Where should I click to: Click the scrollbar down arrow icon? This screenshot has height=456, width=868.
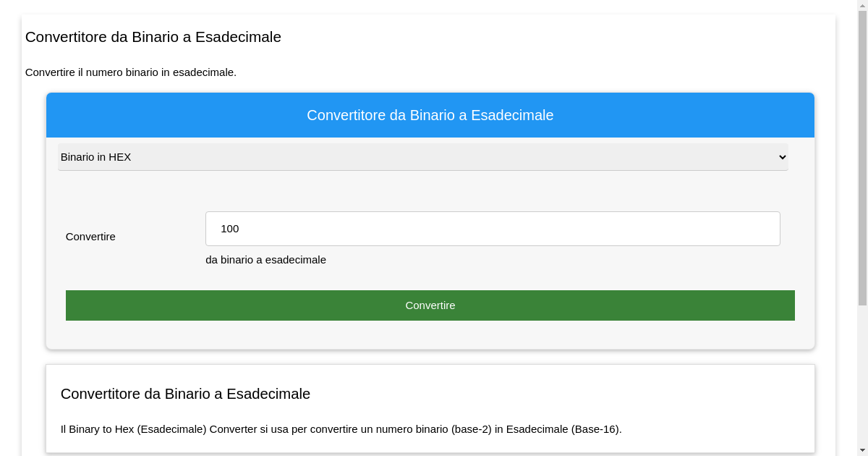862,450
